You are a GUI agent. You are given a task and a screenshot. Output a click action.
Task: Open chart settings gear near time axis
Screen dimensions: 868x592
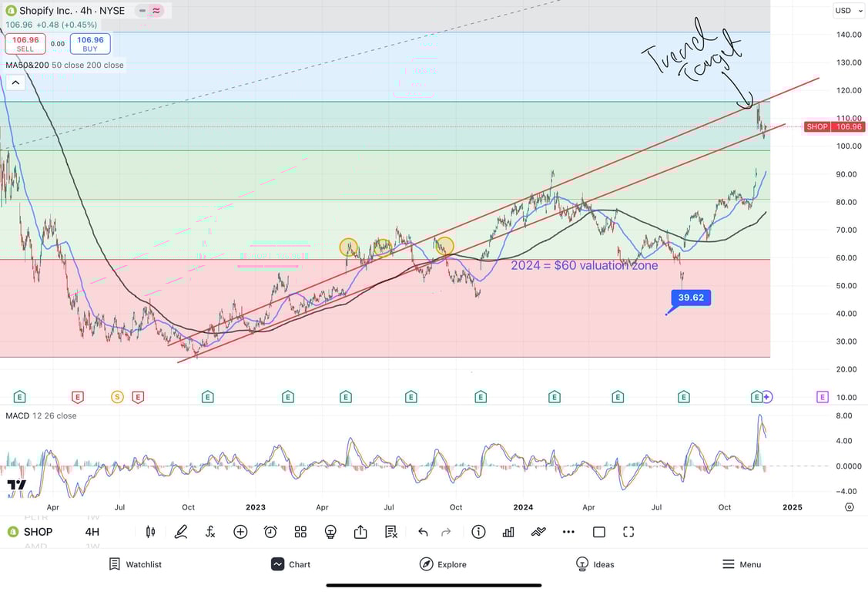point(850,507)
